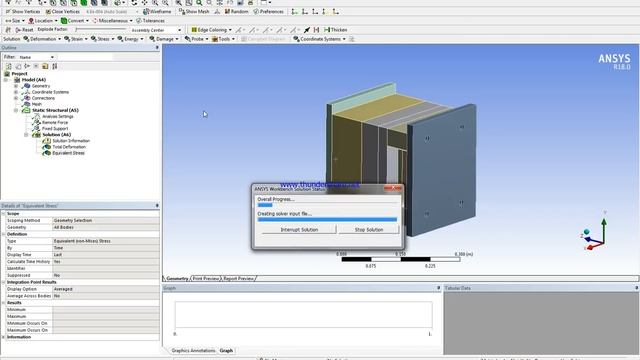Open the Strain results menu
Image resolution: width=640 pixels, height=360 pixels.
pos(76,39)
